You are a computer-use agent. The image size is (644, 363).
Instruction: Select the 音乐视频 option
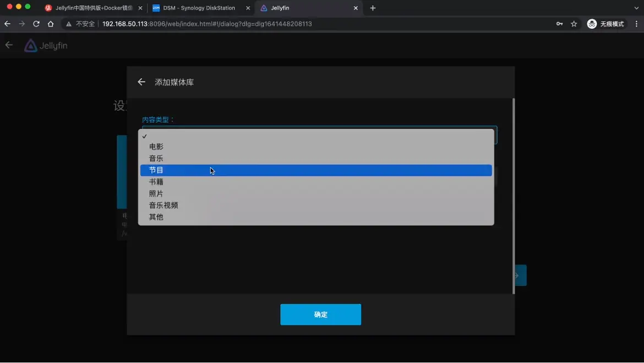[x=163, y=205]
